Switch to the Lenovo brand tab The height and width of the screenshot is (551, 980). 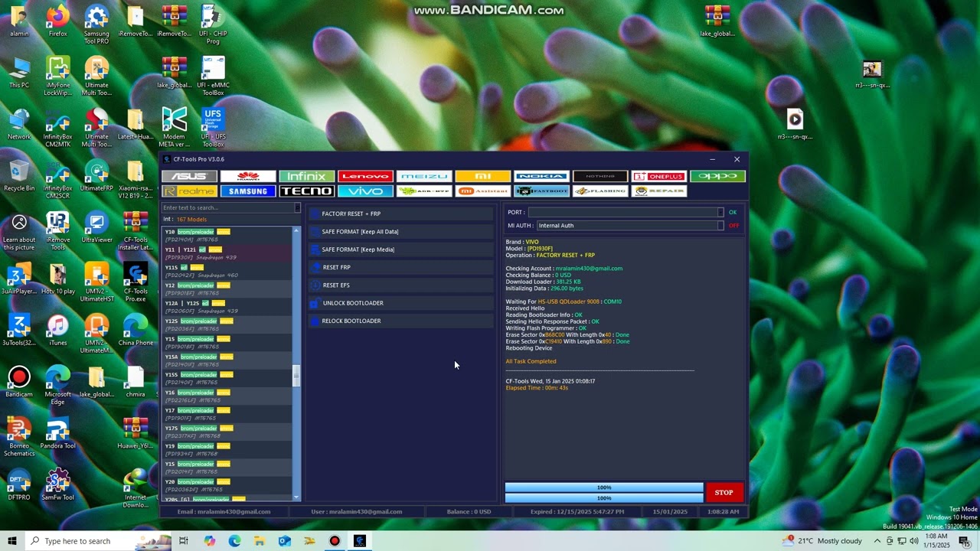coord(365,176)
